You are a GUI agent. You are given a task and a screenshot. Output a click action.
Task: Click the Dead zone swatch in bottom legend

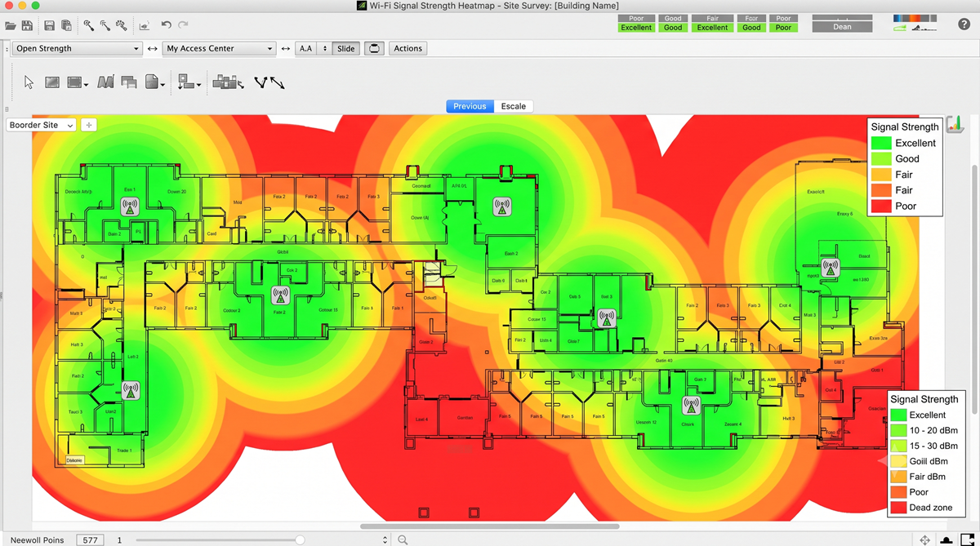[x=897, y=508]
